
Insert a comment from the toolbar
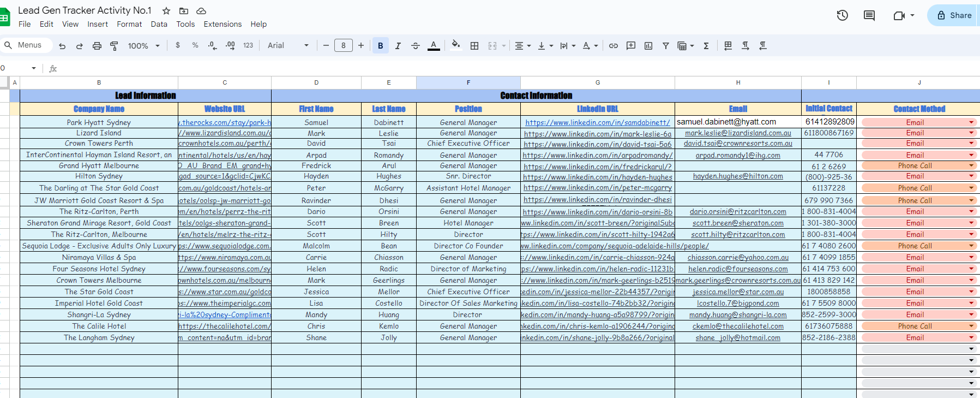631,46
